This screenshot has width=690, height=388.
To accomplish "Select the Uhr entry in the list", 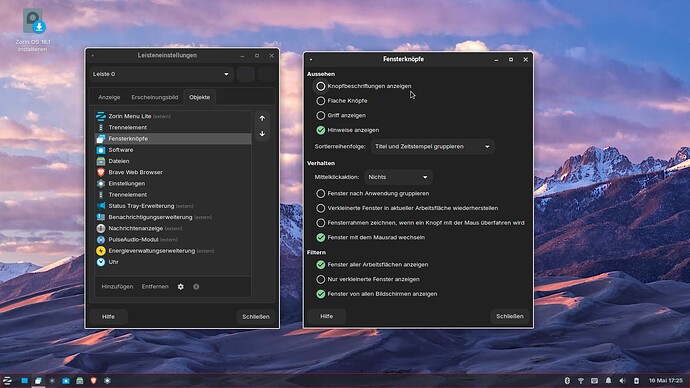I will point(173,262).
